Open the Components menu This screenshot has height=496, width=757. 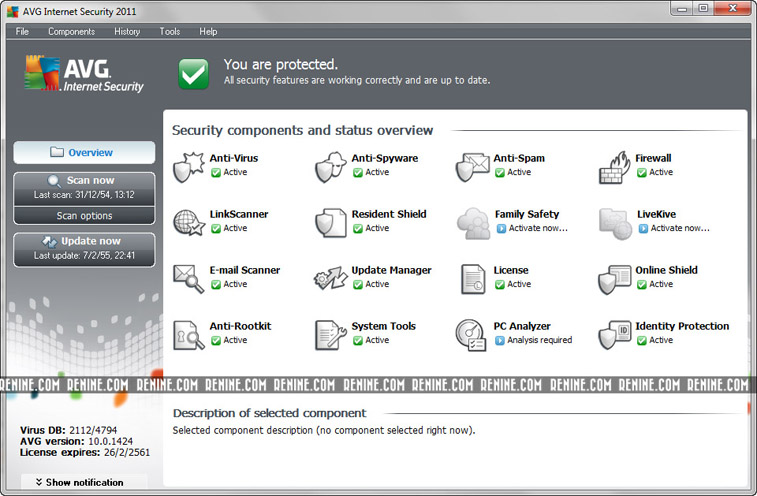(x=71, y=31)
